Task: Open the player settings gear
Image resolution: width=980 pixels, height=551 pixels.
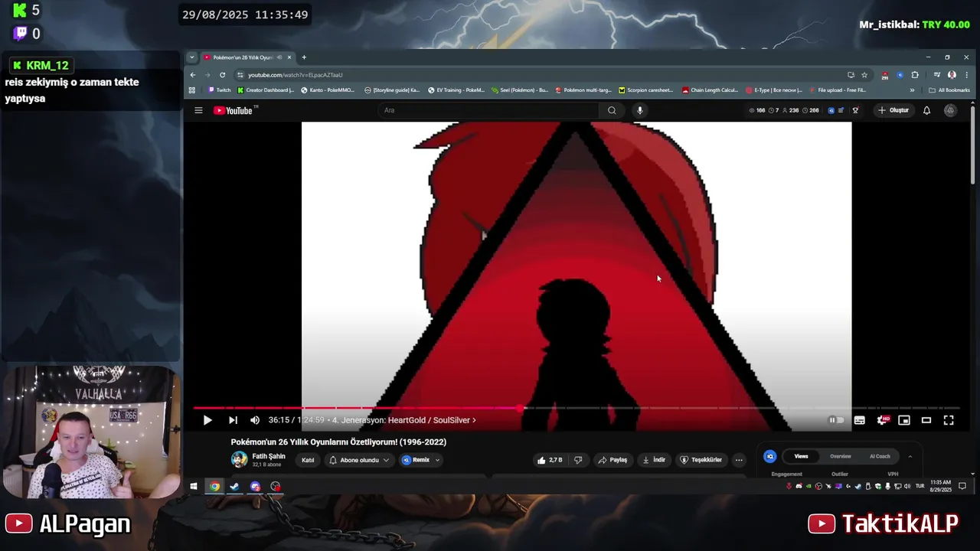Action: 883,420
